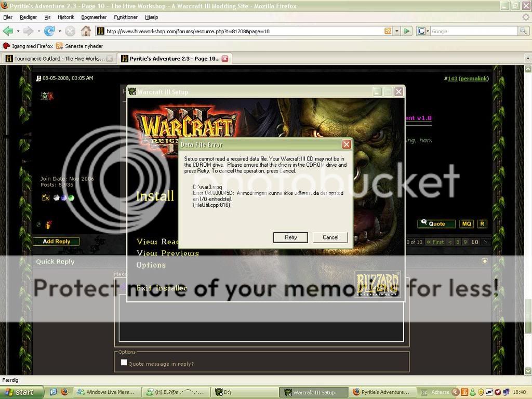Screen dimensions: 532x399
Task: Close the Pyritie's Adventure 2.3 tab
Action: tap(224, 59)
